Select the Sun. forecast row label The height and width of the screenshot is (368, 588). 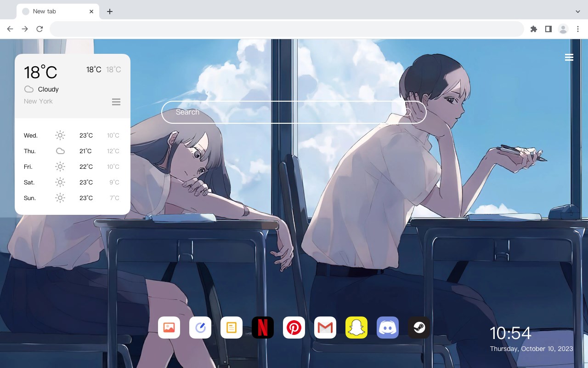click(30, 198)
